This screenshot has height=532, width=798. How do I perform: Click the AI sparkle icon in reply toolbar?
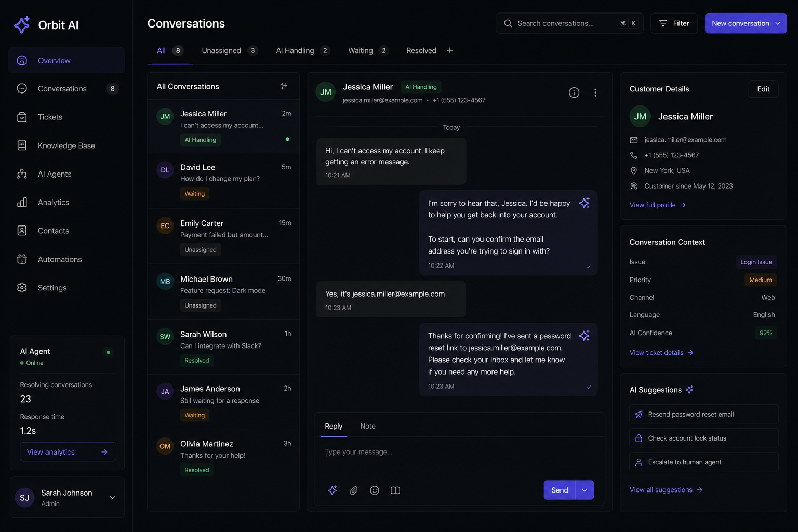pyautogui.click(x=332, y=490)
